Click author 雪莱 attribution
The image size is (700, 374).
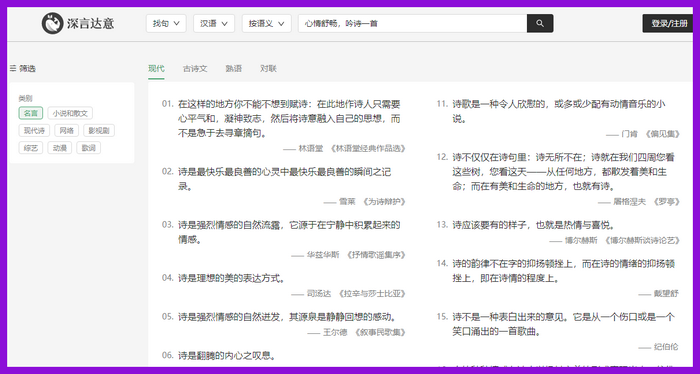click(347, 201)
